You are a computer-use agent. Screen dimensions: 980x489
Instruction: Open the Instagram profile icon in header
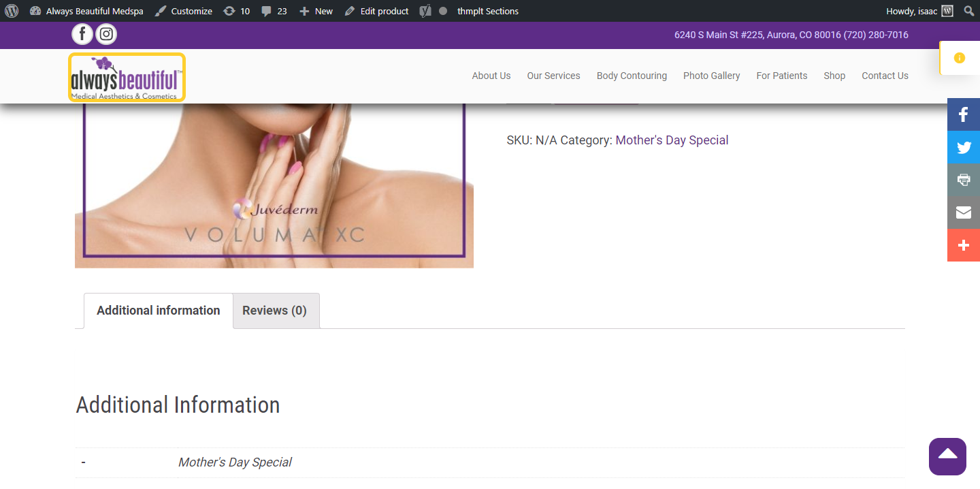pos(106,34)
